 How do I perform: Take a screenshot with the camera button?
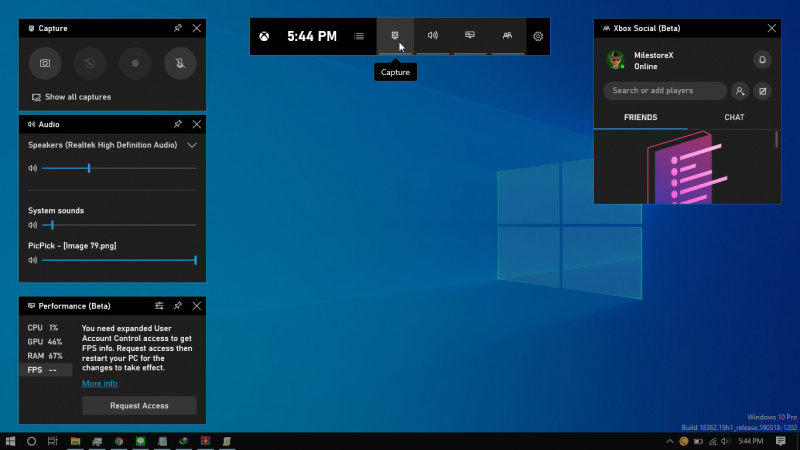(x=45, y=63)
